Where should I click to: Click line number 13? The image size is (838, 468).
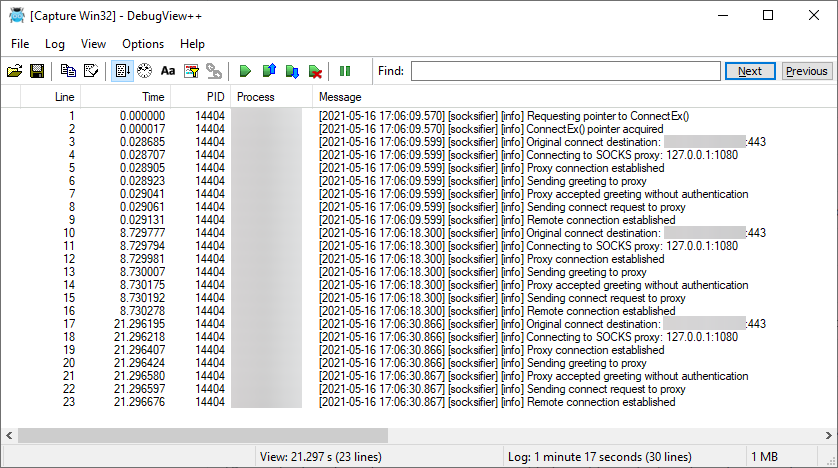69,272
